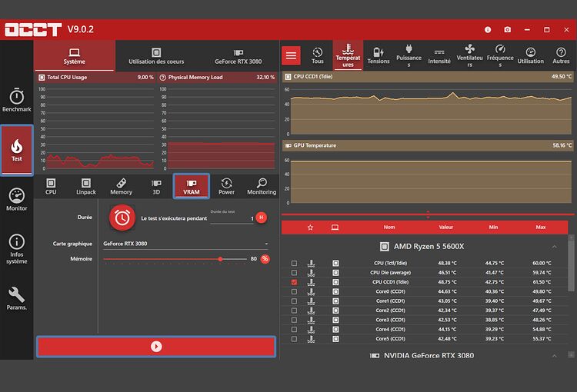Select the Power test
The height and width of the screenshot is (392, 577).
[x=226, y=186]
